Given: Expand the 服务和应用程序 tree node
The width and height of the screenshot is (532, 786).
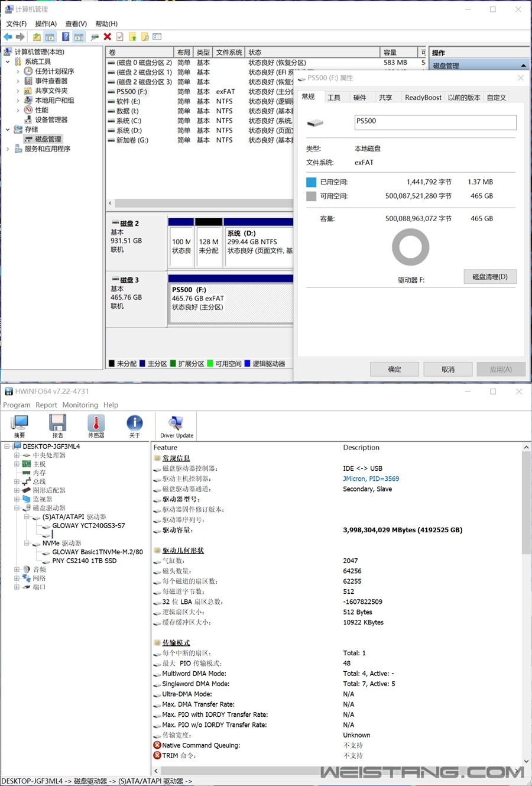Looking at the screenshot, I should [x=8, y=149].
